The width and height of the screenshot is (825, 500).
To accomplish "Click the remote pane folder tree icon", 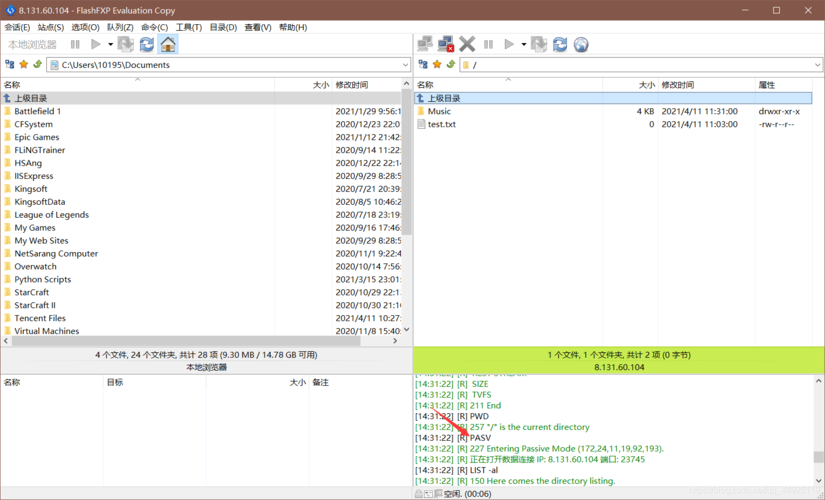I will 423,64.
